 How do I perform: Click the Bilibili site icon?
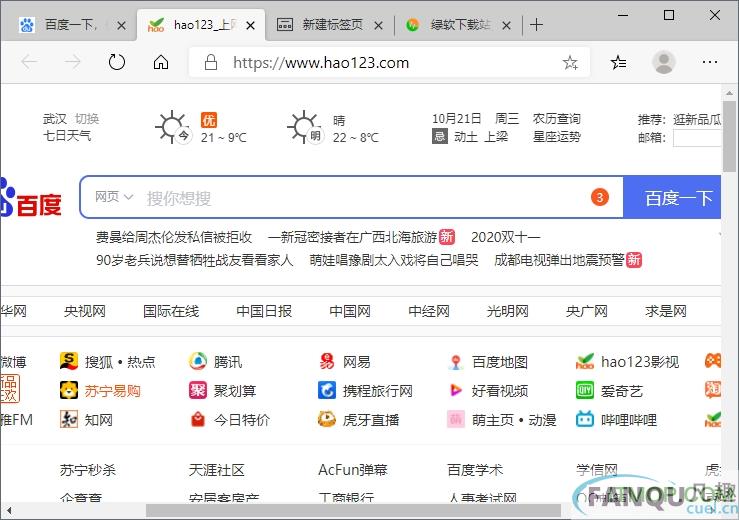(585, 420)
